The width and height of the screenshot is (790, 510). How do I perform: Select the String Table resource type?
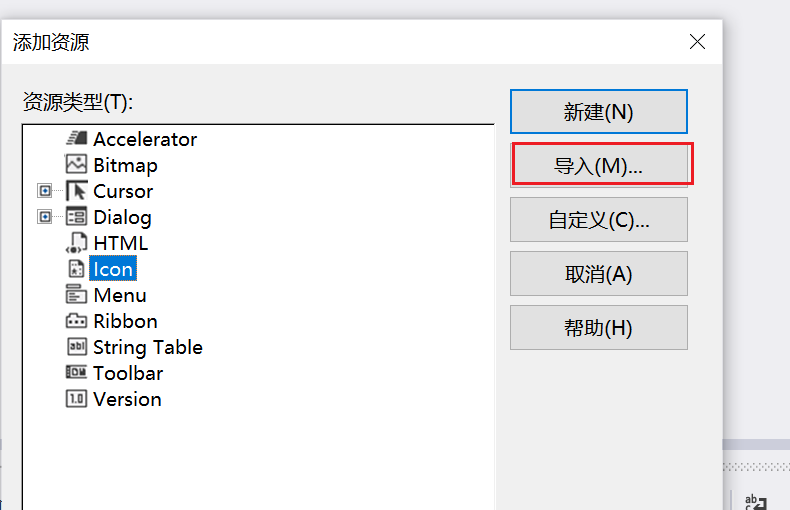click(x=148, y=347)
